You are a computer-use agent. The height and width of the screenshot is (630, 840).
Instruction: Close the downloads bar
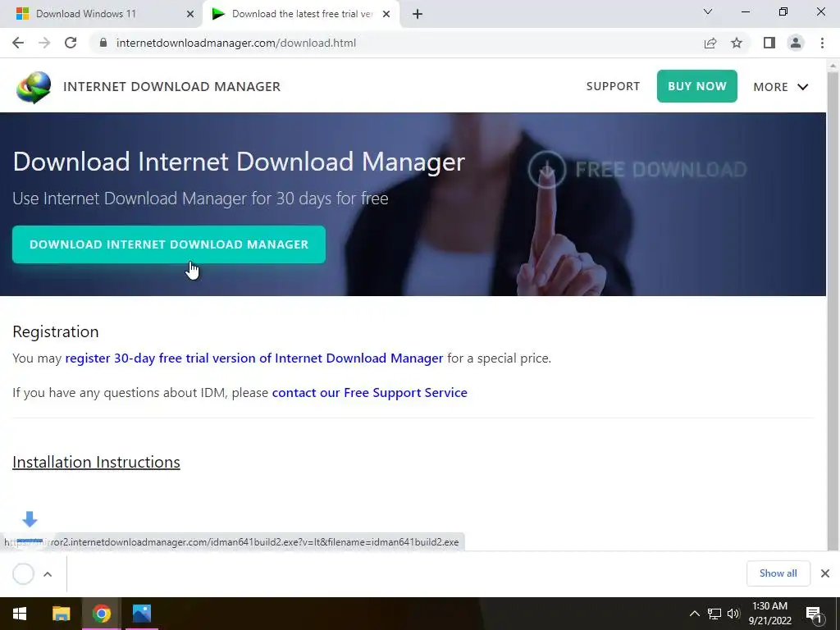click(825, 573)
